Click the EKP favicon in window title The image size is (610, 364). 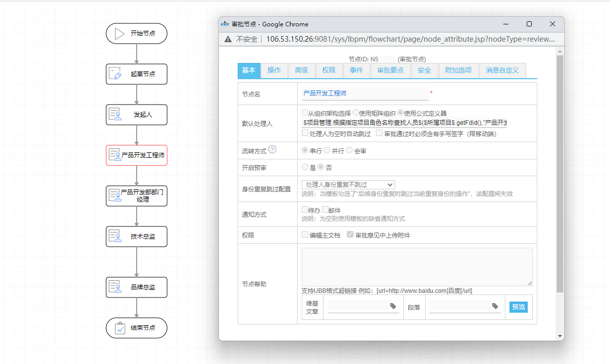tap(225, 24)
